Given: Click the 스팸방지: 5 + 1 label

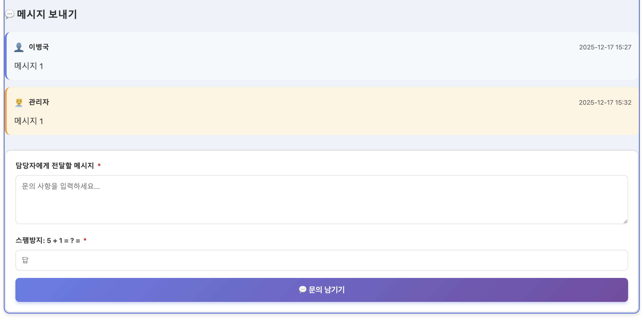Looking at the screenshot, I should point(48,241).
